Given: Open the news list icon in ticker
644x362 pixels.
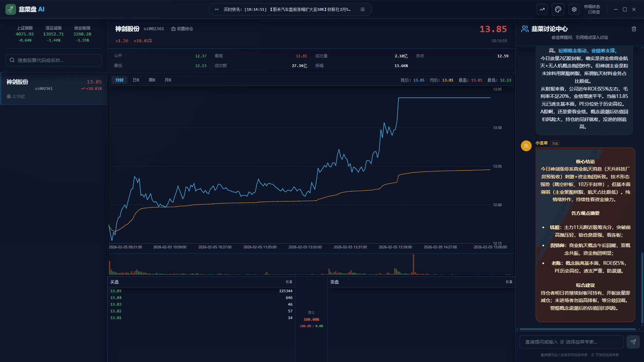Looking at the screenshot, I should pyautogui.click(x=362, y=9).
